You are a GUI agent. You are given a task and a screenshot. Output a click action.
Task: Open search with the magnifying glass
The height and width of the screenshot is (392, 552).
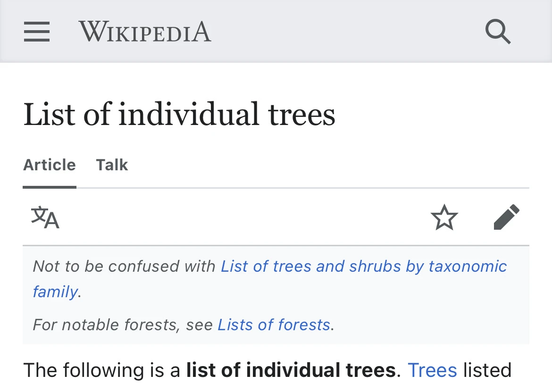498,32
